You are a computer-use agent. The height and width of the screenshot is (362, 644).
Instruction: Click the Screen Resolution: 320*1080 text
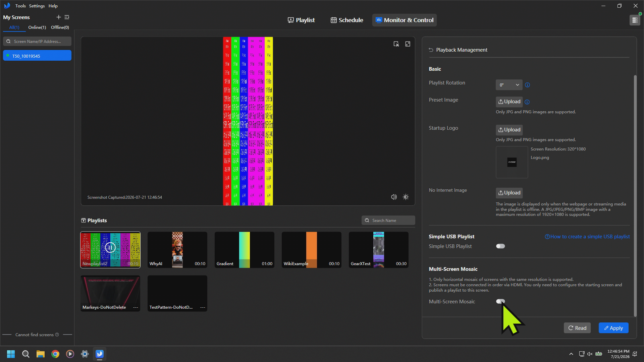558,149
